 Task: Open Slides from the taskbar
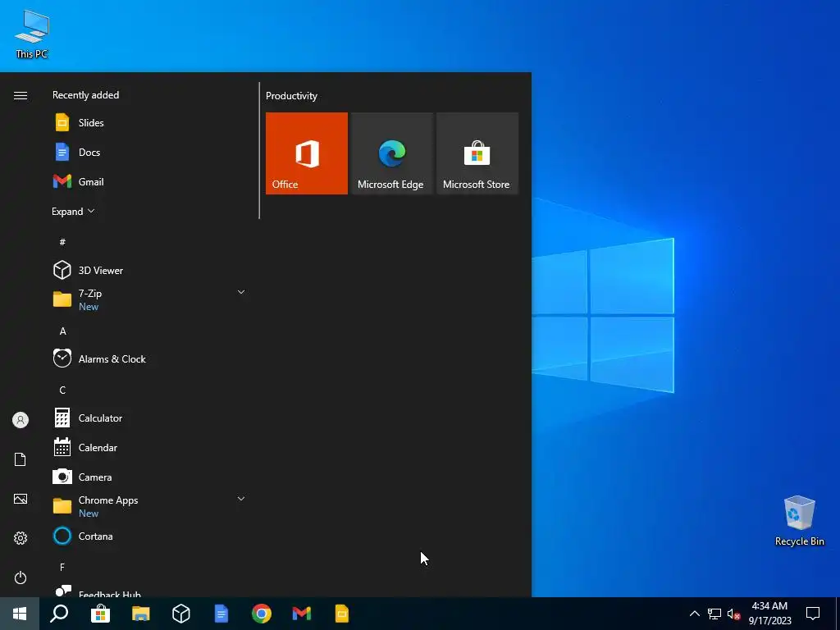[x=342, y=614]
